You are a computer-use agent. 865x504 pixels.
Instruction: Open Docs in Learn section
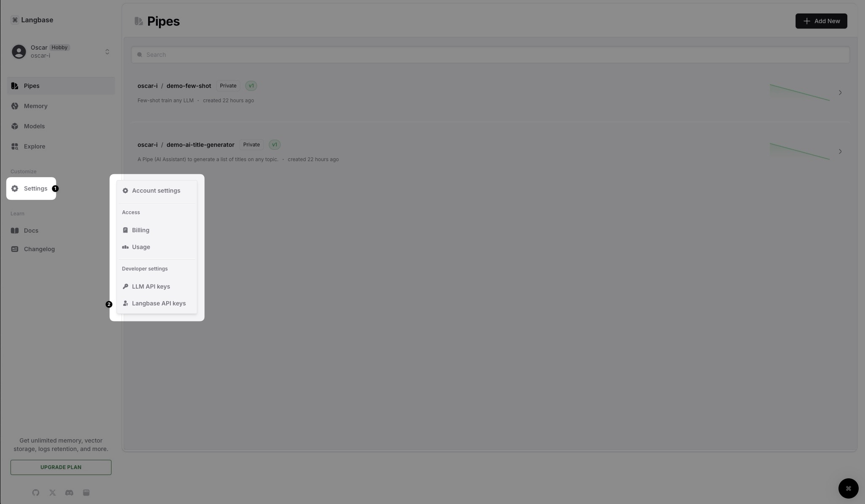coord(31,231)
